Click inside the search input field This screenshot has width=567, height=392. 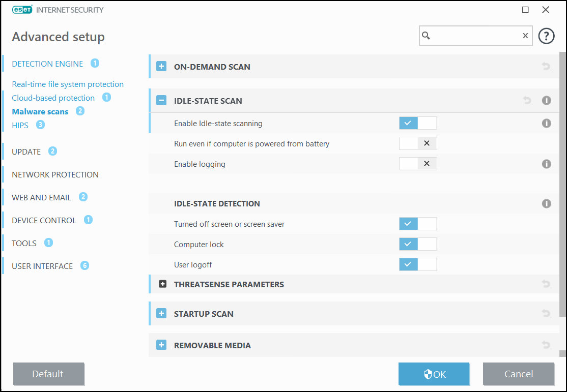(473, 36)
